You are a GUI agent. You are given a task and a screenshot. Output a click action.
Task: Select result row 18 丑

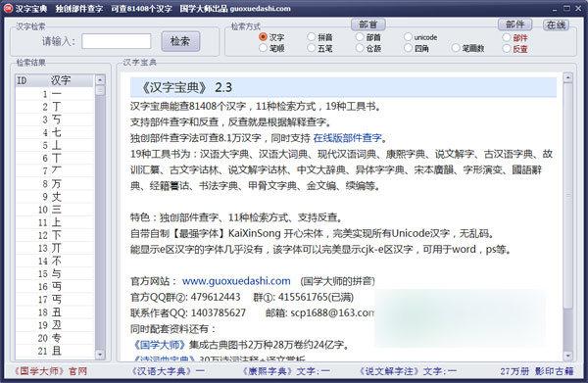point(55,312)
